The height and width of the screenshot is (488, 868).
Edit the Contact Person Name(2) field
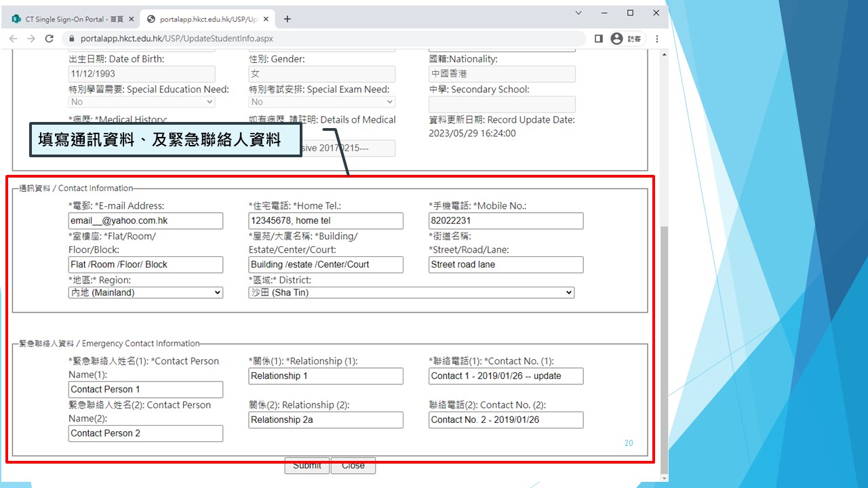pyautogui.click(x=146, y=433)
